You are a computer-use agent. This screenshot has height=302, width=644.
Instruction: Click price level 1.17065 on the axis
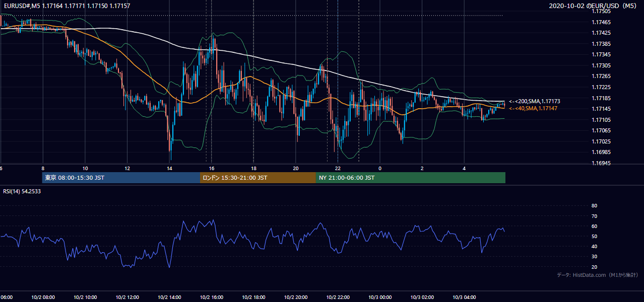click(601, 130)
